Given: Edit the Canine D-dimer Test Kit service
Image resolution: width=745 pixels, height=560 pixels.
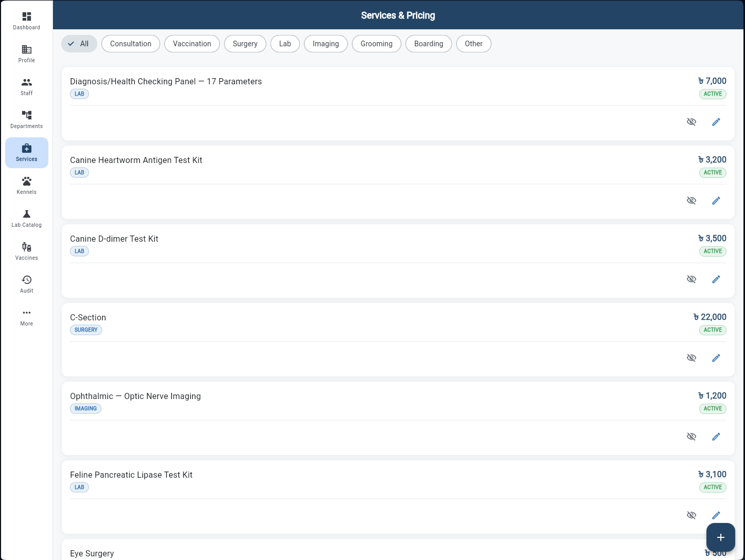Looking at the screenshot, I should [716, 279].
